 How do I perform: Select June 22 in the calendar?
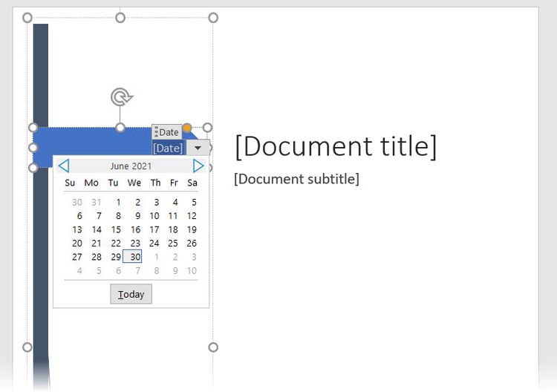click(116, 244)
